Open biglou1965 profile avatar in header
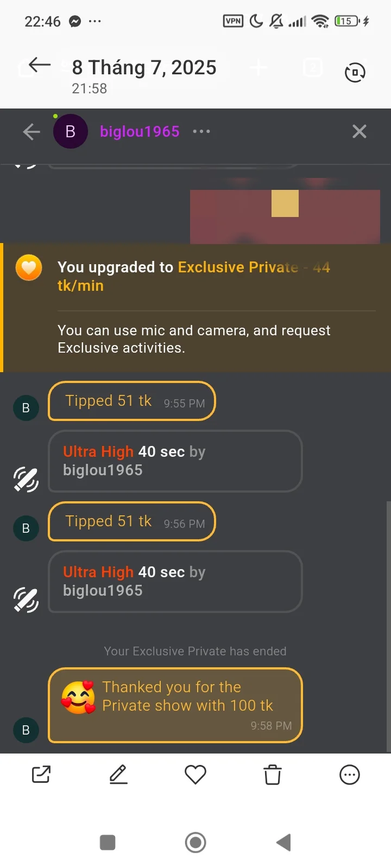Screen dimensions: 391x868 [x=71, y=132]
